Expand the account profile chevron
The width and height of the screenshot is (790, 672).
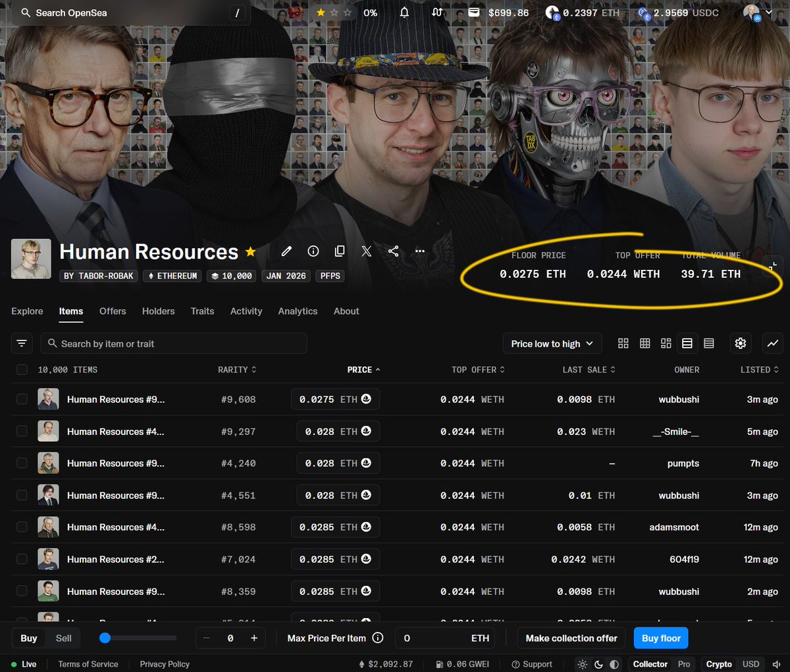coord(768,13)
